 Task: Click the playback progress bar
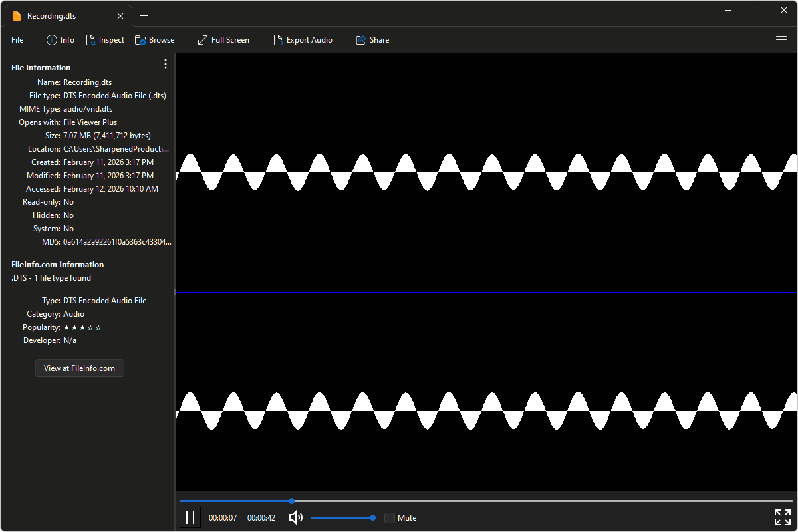tap(399, 501)
